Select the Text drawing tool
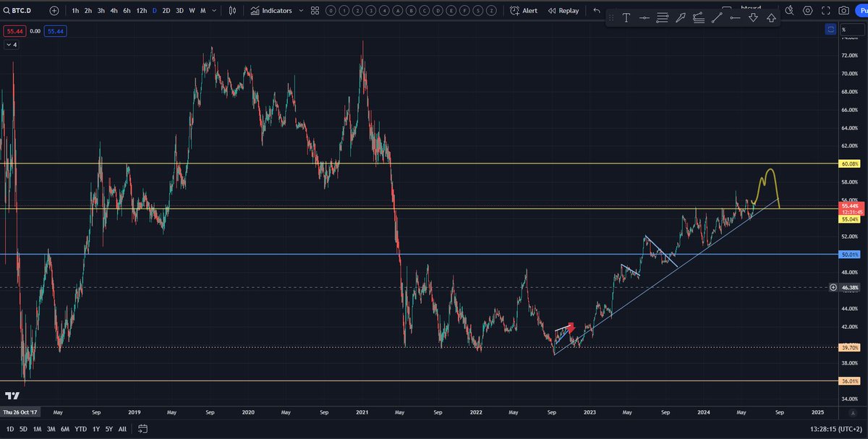 click(626, 18)
